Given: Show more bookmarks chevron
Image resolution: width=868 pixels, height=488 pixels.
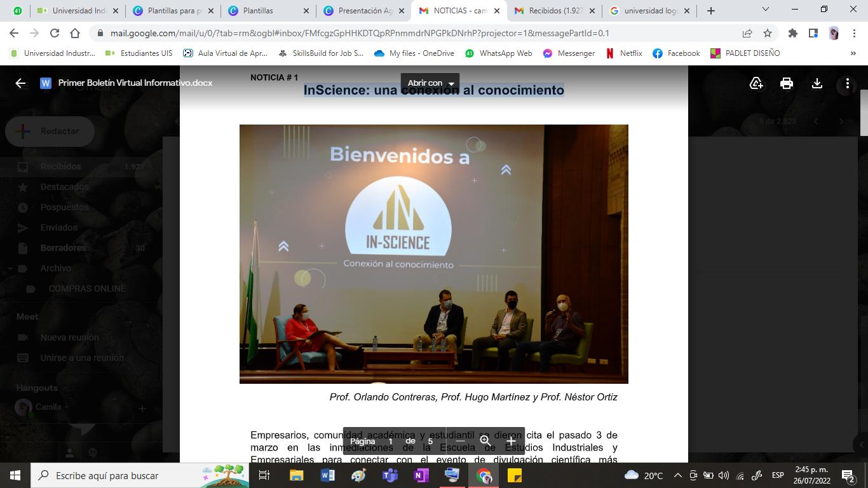Looking at the screenshot, I should pyautogui.click(x=853, y=53).
